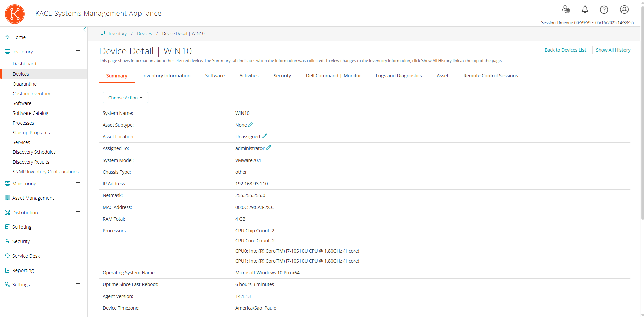Switch to the Software tab
The height and width of the screenshot is (317, 644).
click(x=215, y=76)
